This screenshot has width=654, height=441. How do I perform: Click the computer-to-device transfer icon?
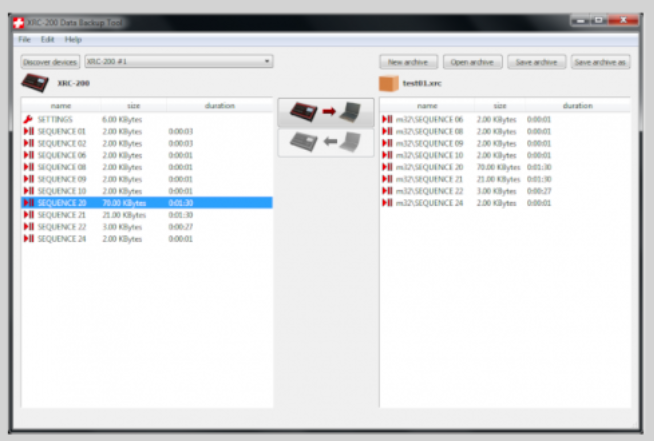tap(325, 143)
